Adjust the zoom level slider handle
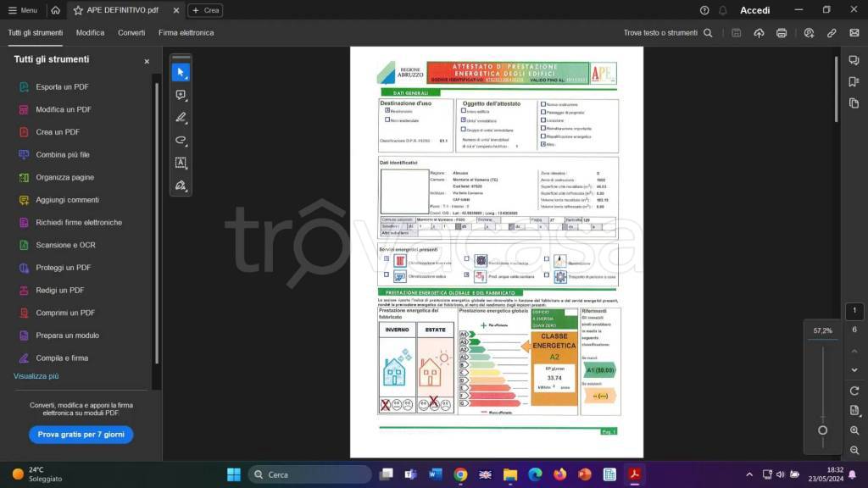868x488 pixels. [822, 430]
